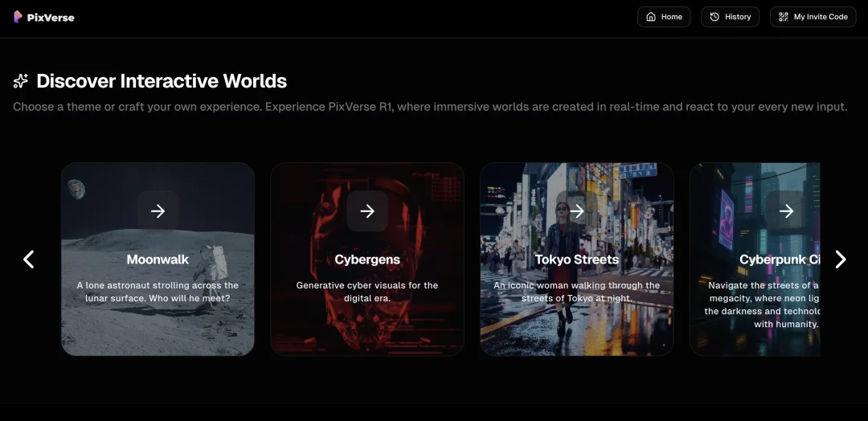Click the clock icon in History button
This screenshot has height=421, width=868.
click(714, 17)
